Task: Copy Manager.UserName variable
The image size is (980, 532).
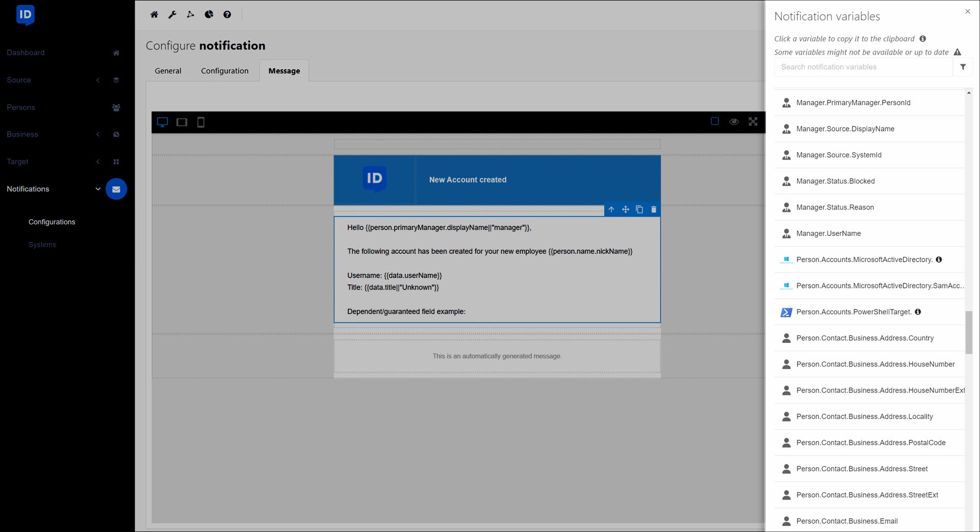Action: point(869,233)
